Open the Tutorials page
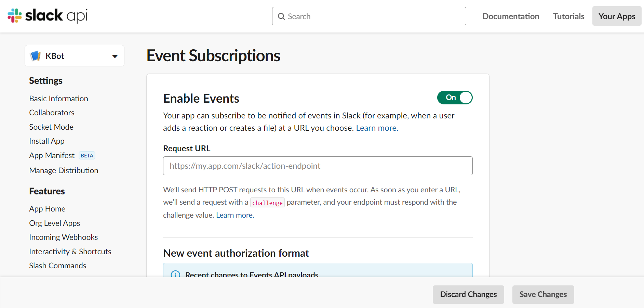644x308 pixels. (x=569, y=16)
